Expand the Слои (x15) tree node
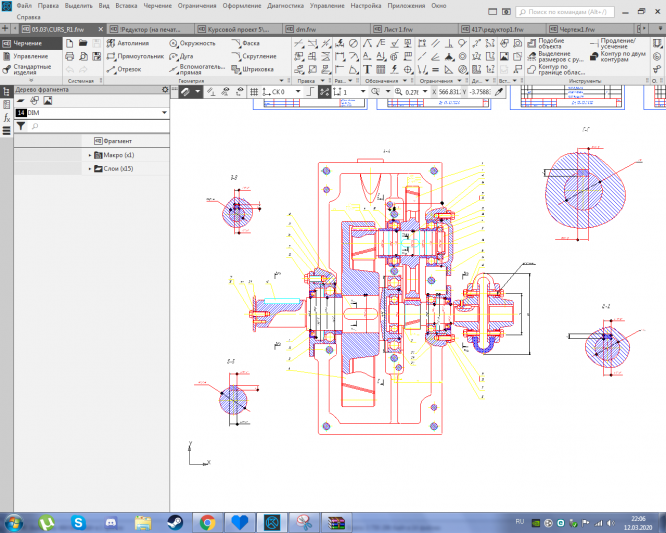 [x=90, y=169]
